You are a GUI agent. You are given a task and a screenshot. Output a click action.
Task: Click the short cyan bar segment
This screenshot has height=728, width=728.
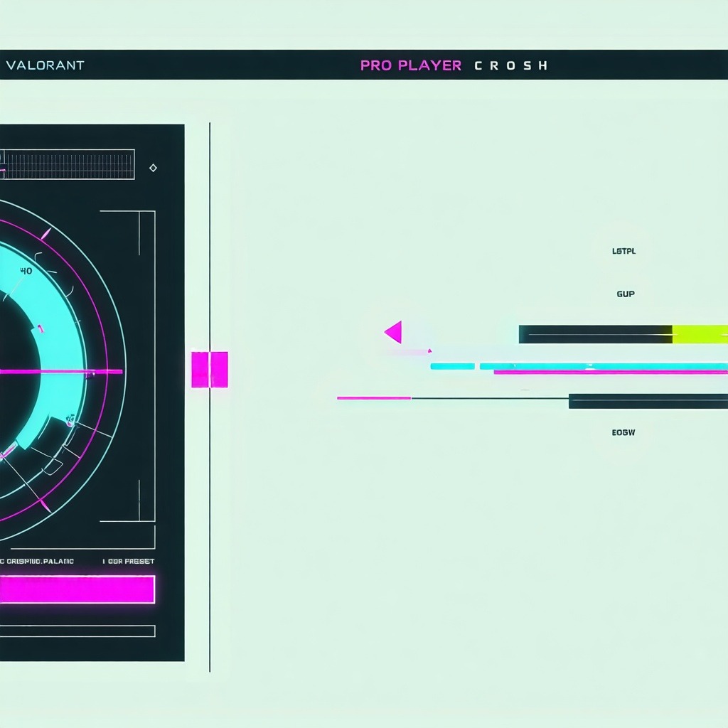[452, 366]
